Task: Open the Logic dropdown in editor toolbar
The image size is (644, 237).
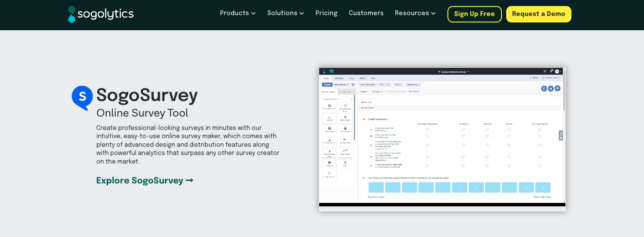Action: click(398, 85)
